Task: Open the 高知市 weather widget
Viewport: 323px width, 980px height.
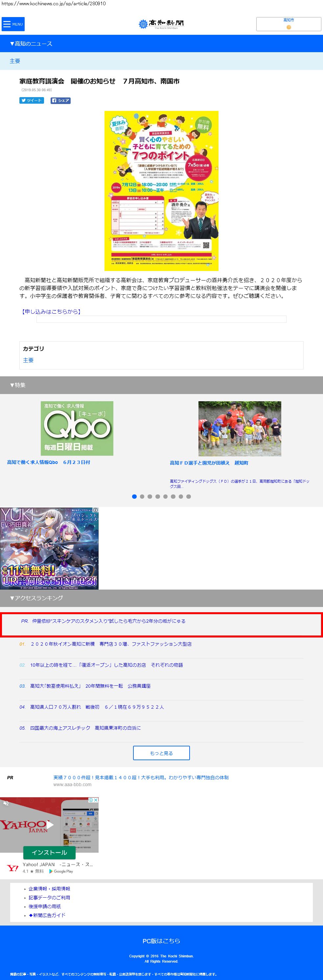Action: (x=288, y=24)
